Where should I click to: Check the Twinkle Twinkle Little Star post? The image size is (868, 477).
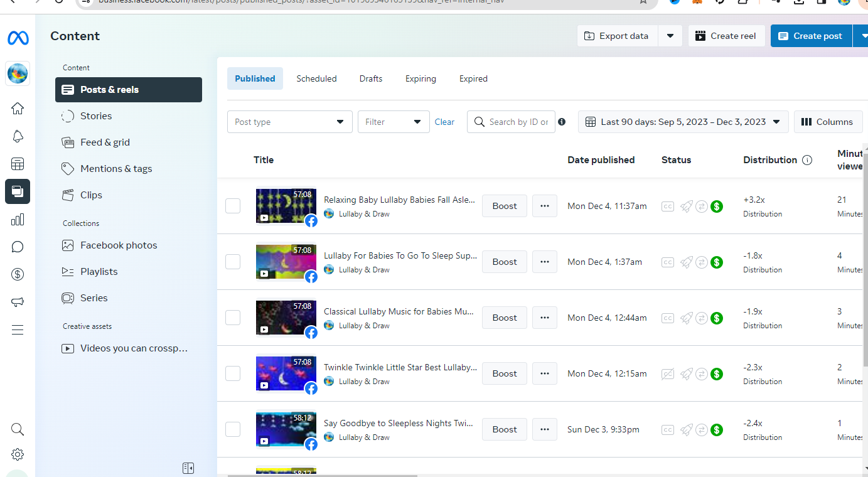(x=233, y=373)
